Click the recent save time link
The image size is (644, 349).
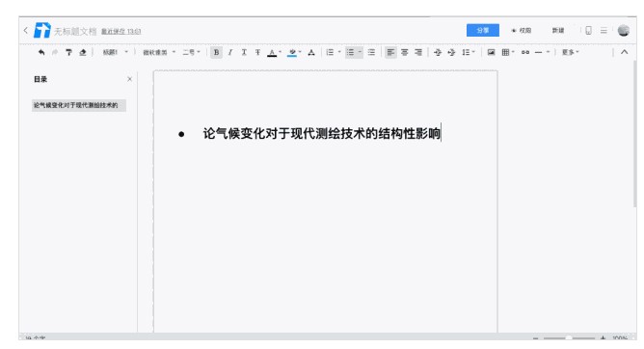[x=121, y=32]
